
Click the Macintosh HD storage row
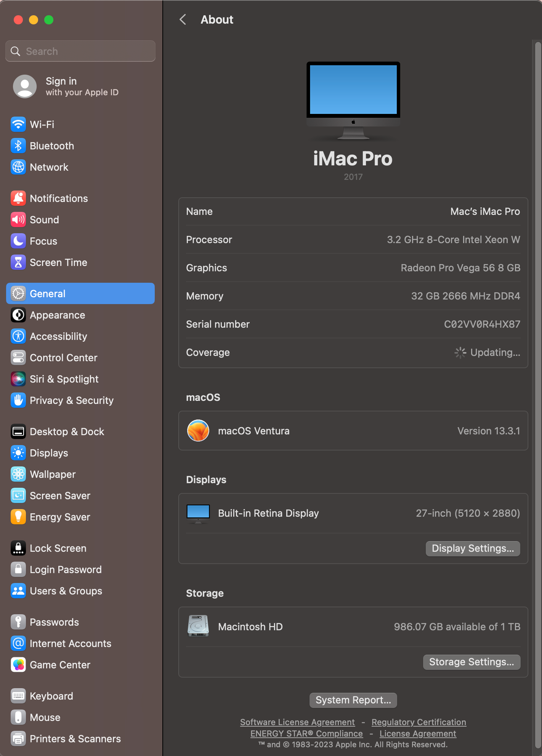tap(353, 626)
